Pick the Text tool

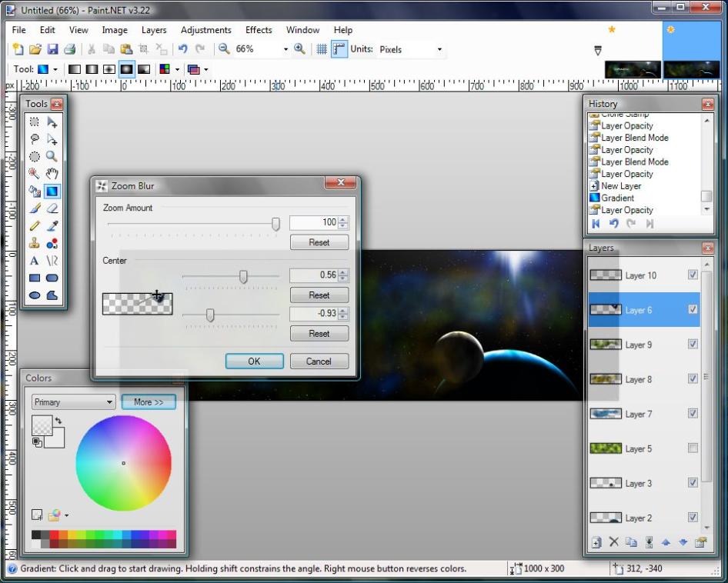tap(35, 261)
